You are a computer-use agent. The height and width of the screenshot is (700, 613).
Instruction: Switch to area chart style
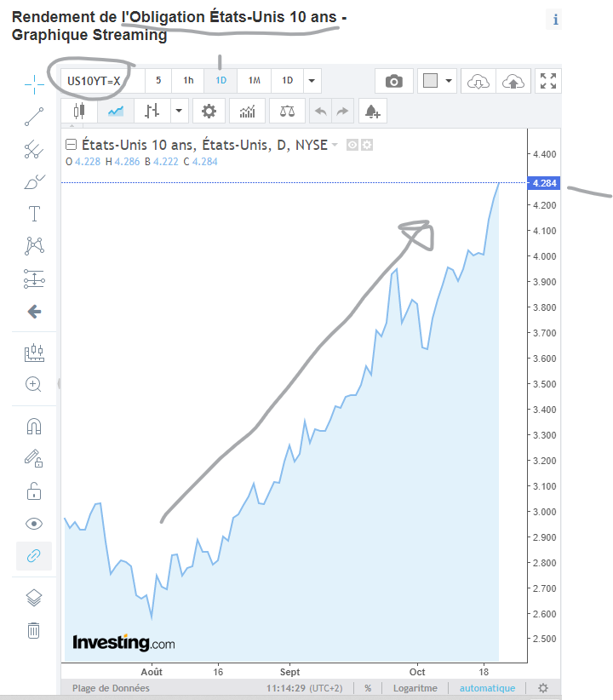(116, 111)
